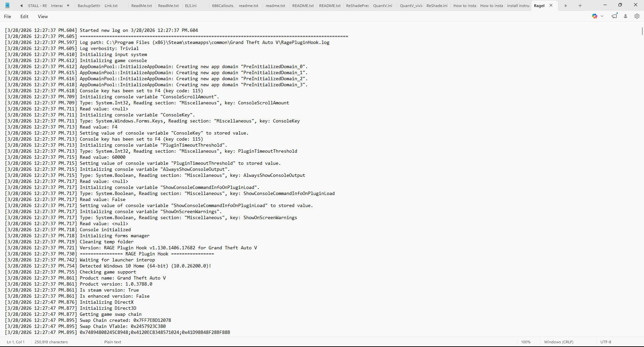
Task: Click the 'Log verbosity: Trivial' line
Action: [x=72, y=48]
